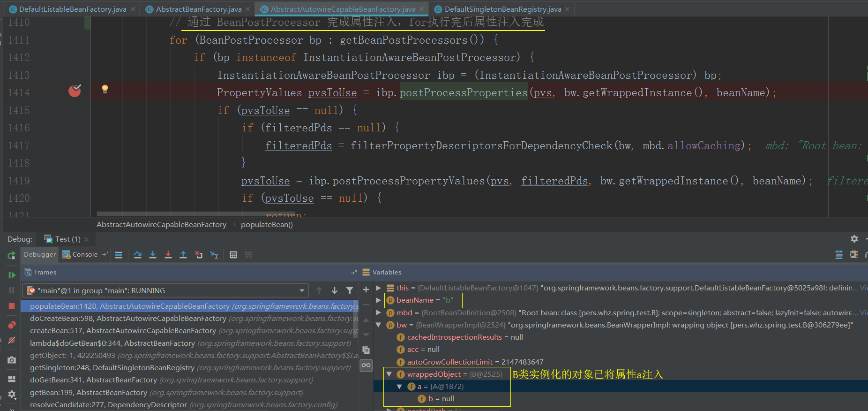Expand the mbd variable node
Image resolution: width=868 pixels, height=411 pixels.
[378, 312]
